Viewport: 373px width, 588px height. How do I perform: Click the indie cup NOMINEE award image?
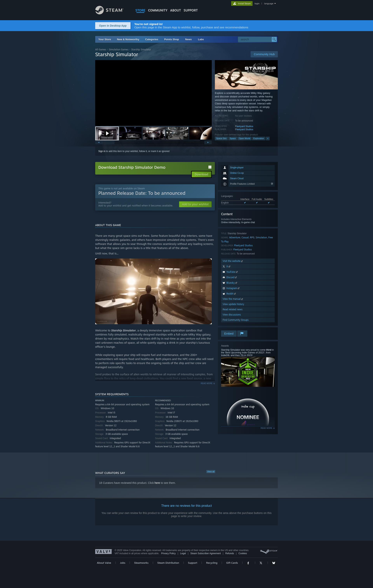248,412
